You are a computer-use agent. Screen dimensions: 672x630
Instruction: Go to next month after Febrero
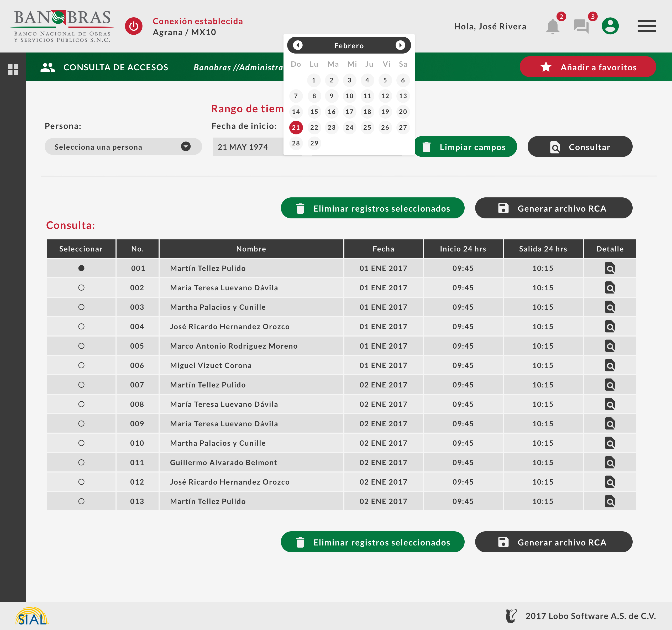[400, 45]
